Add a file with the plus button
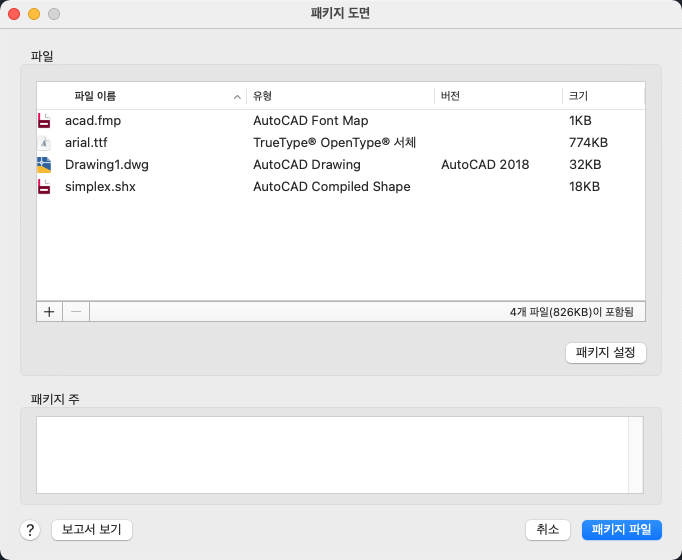 pyautogui.click(x=49, y=311)
